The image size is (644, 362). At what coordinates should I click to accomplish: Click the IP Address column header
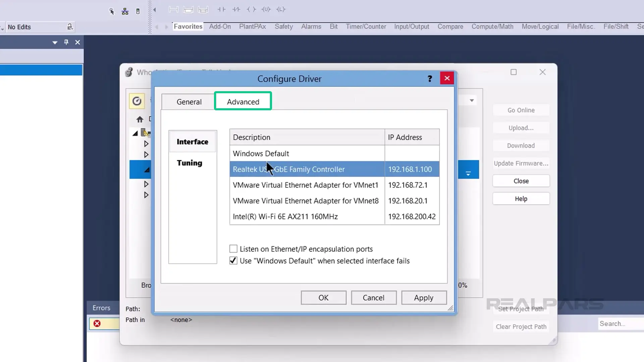412,137
